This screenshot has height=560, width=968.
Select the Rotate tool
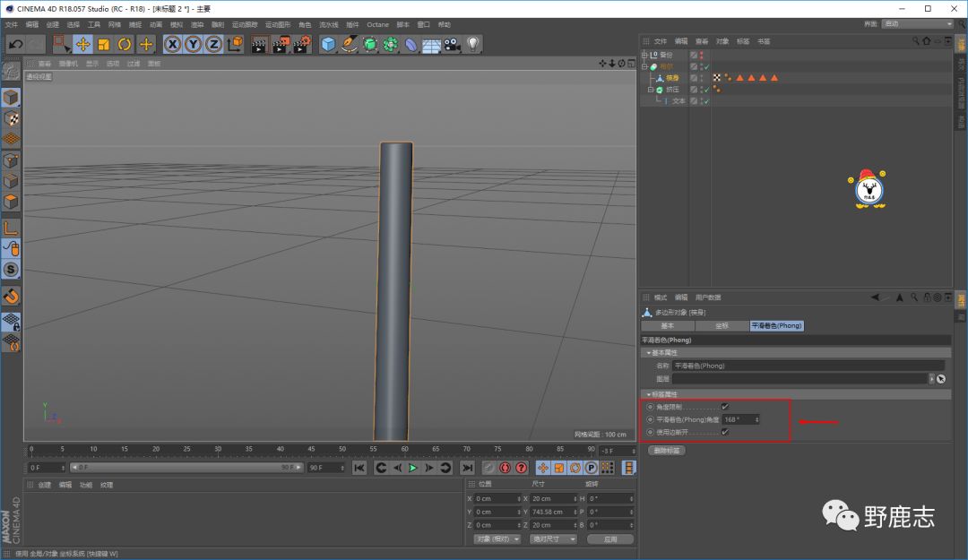click(x=125, y=44)
